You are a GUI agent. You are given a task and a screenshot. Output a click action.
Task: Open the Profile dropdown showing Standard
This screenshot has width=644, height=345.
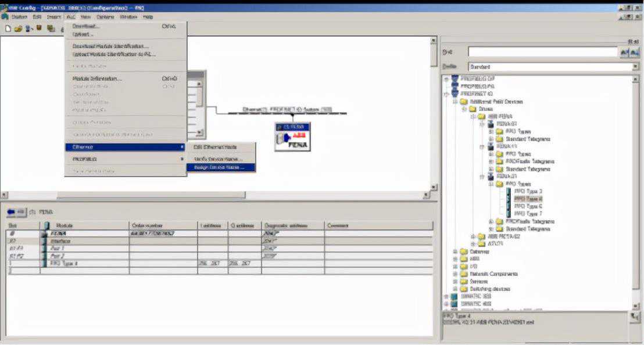coord(635,67)
